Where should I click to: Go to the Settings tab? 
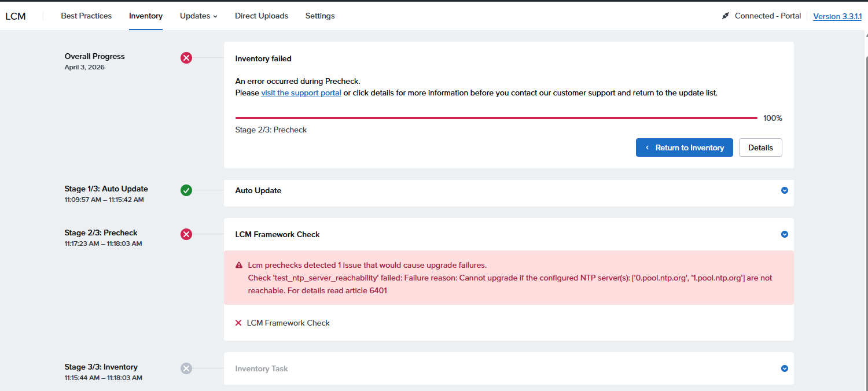pos(320,16)
